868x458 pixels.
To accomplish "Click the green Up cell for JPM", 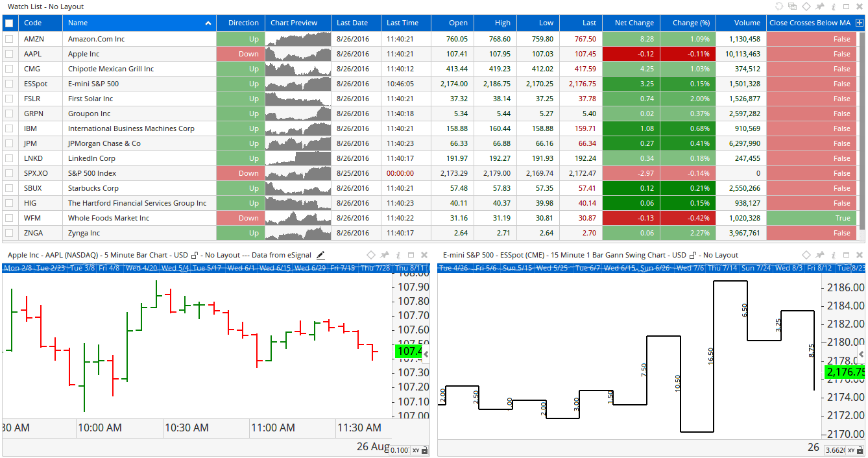I will (x=241, y=143).
